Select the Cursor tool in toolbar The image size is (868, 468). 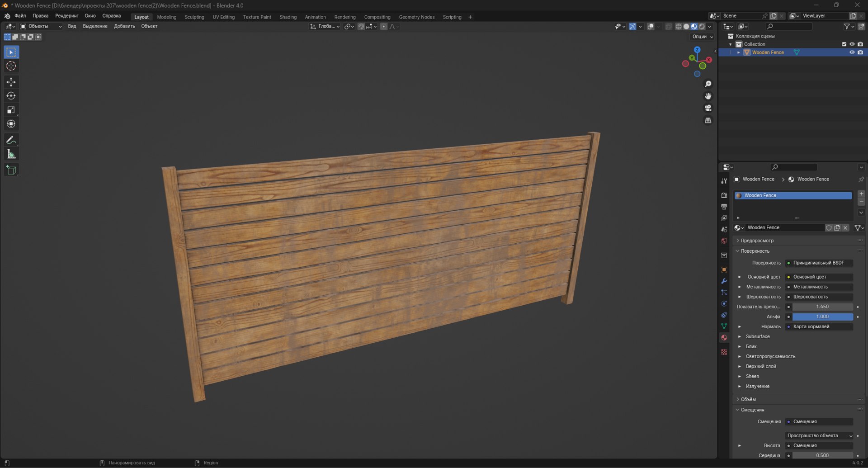coord(11,66)
